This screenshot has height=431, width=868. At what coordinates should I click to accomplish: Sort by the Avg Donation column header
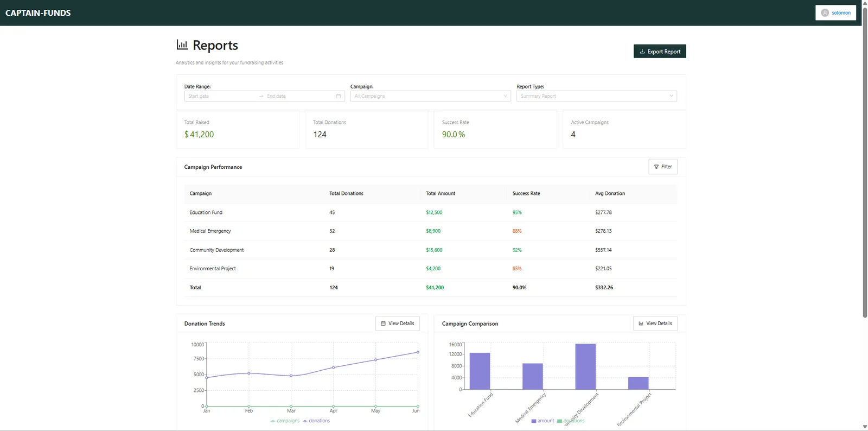pyautogui.click(x=610, y=193)
